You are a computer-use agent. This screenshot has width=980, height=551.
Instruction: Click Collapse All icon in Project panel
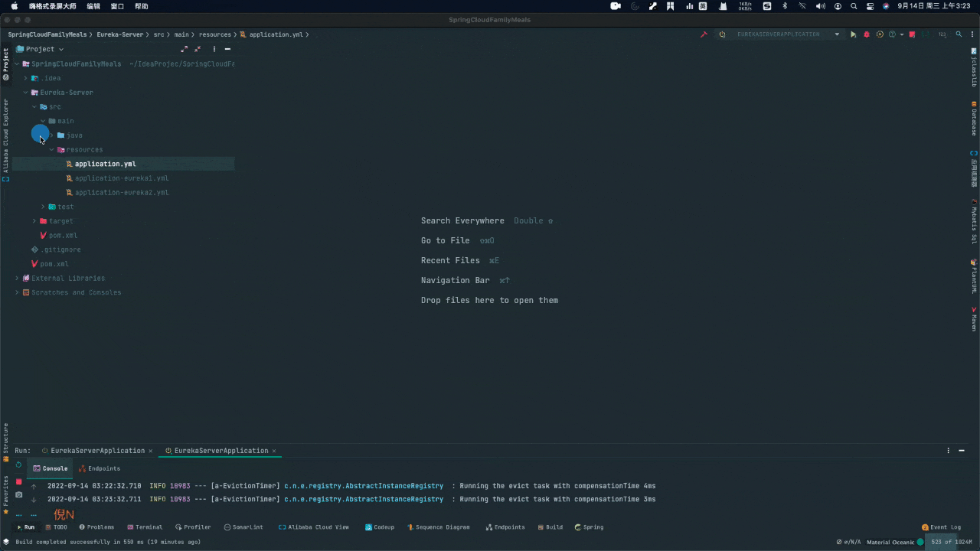198,49
